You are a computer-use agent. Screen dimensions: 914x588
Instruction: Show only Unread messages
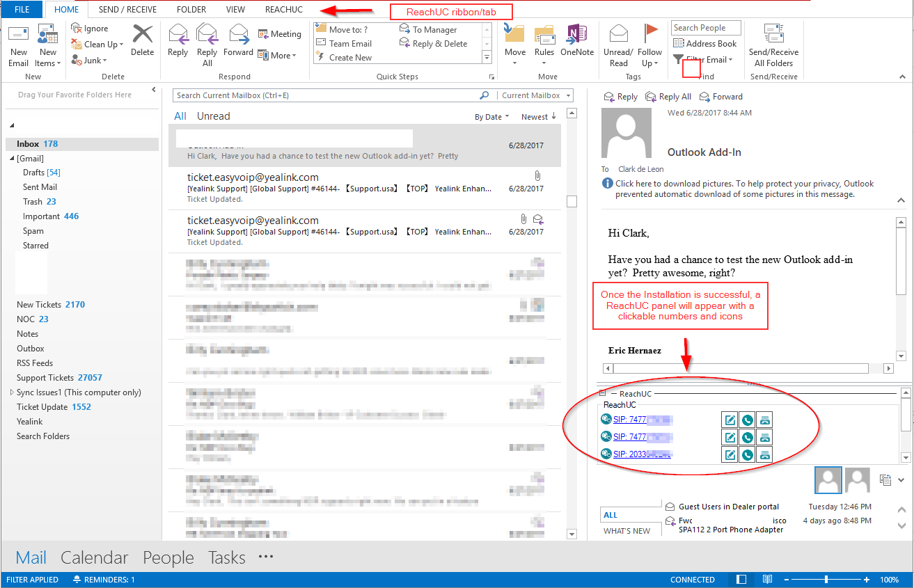pos(213,116)
